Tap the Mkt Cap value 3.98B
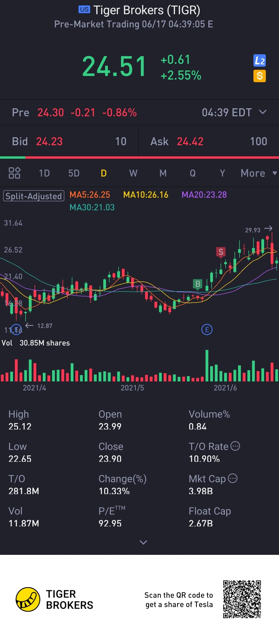Image resolution: width=279 pixels, height=644 pixels. pos(201,491)
